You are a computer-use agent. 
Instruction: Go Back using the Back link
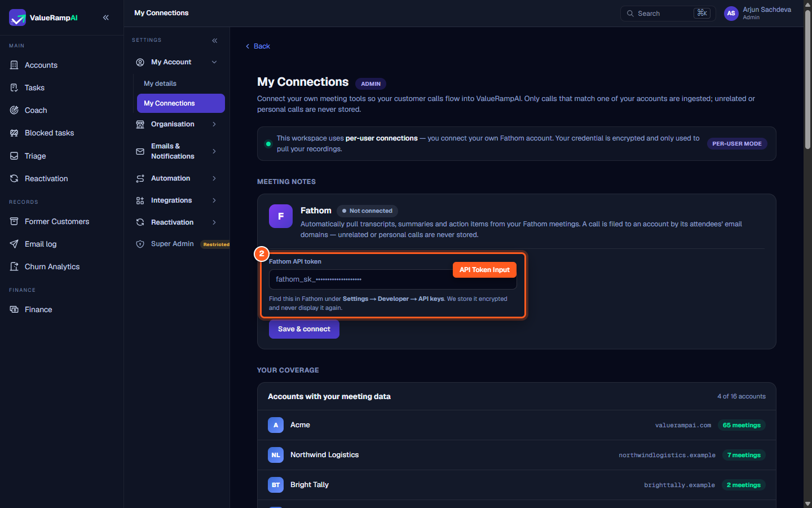tap(258, 46)
